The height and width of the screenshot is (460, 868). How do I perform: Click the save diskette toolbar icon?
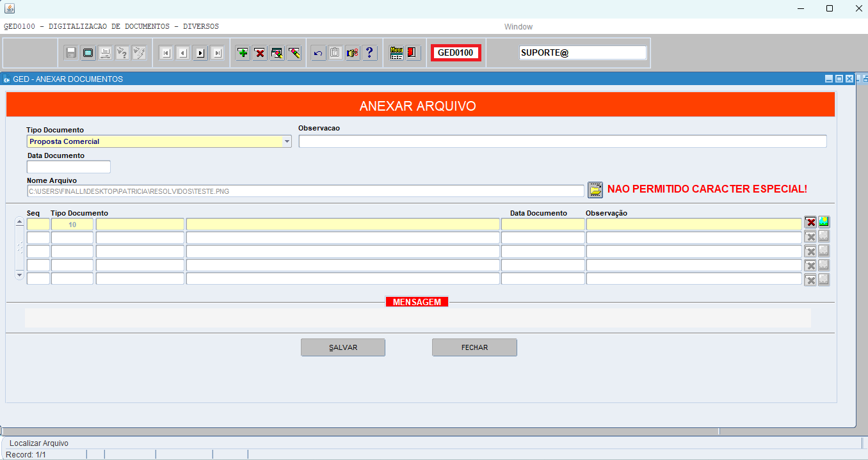click(x=71, y=52)
